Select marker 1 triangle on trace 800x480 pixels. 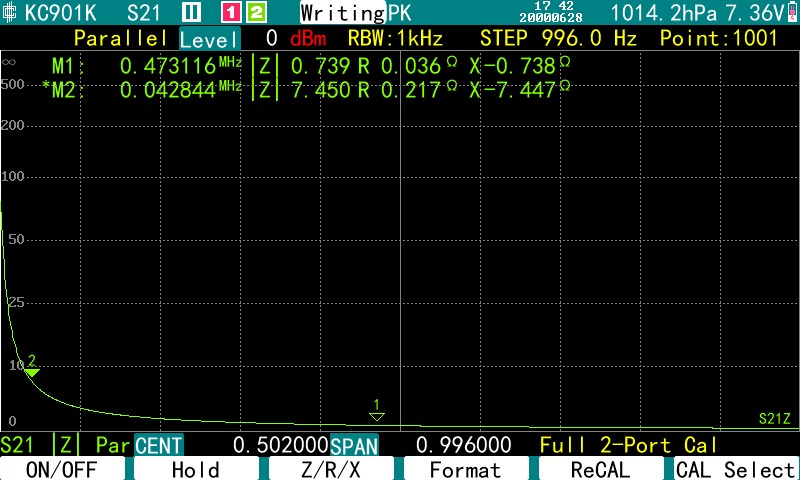377,416
